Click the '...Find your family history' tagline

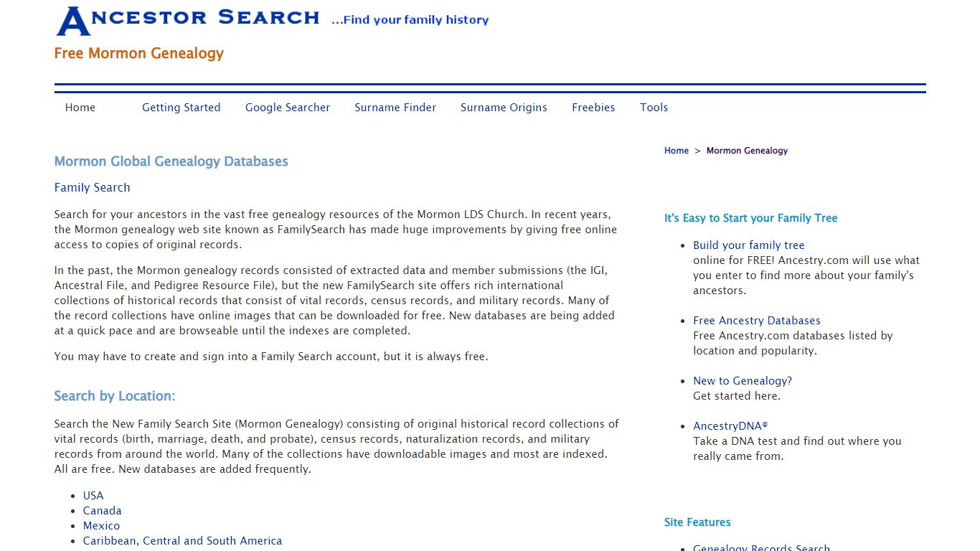click(x=410, y=20)
